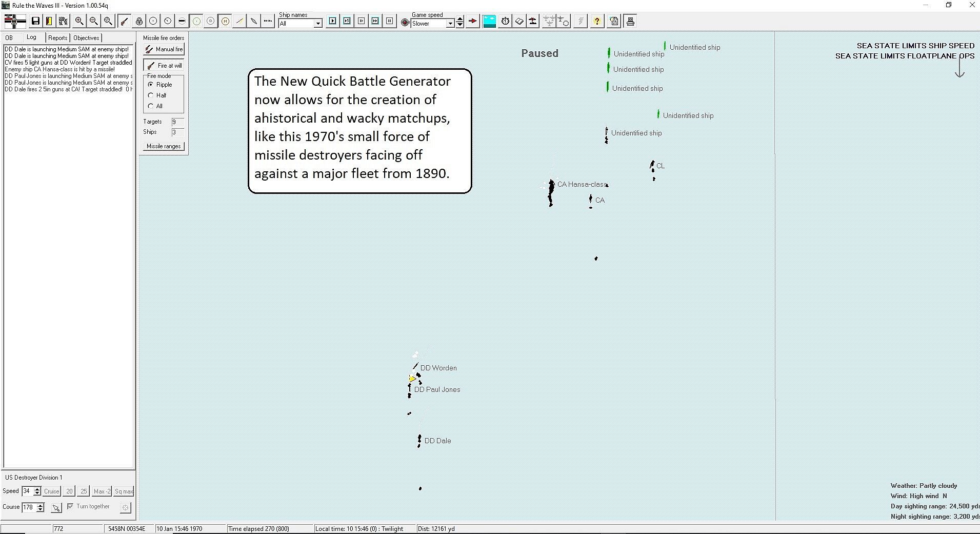This screenshot has height=534, width=980.
Task: Click the save game floppy disk icon
Action: click(35, 21)
